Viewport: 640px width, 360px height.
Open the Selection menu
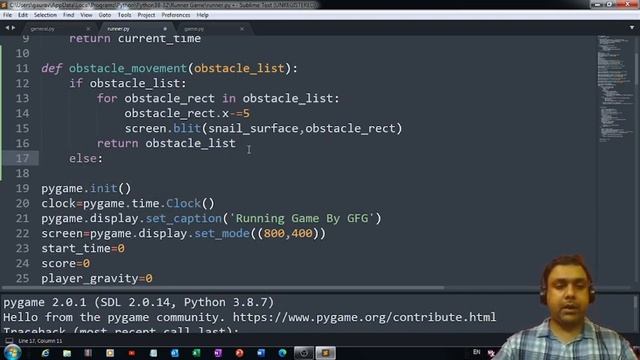(x=45, y=15)
